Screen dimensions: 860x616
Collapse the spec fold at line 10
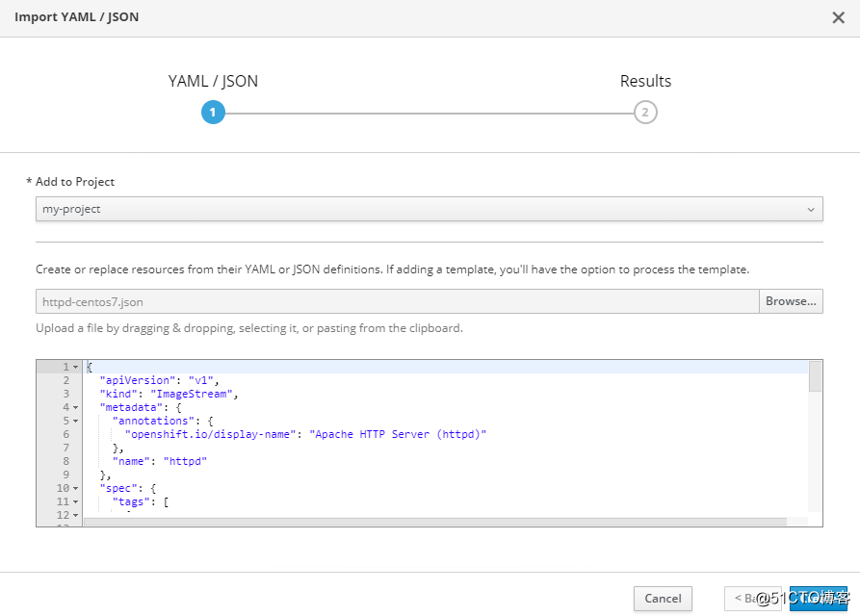tap(76, 489)
